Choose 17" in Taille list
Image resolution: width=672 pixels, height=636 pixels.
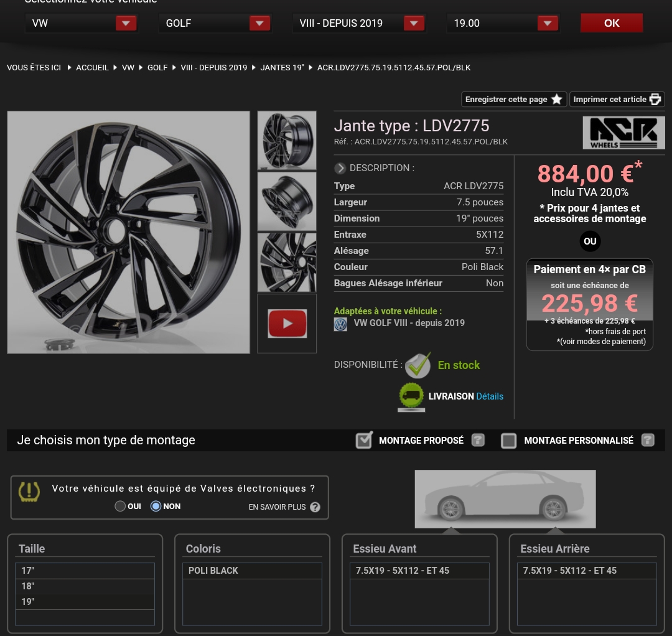(85, 571)
